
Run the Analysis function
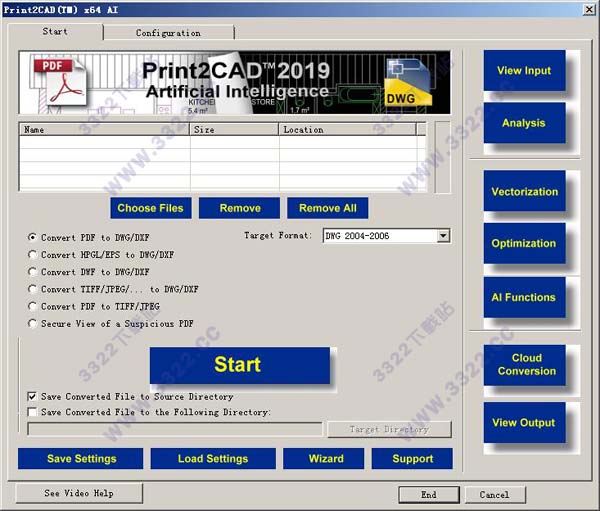524,123
